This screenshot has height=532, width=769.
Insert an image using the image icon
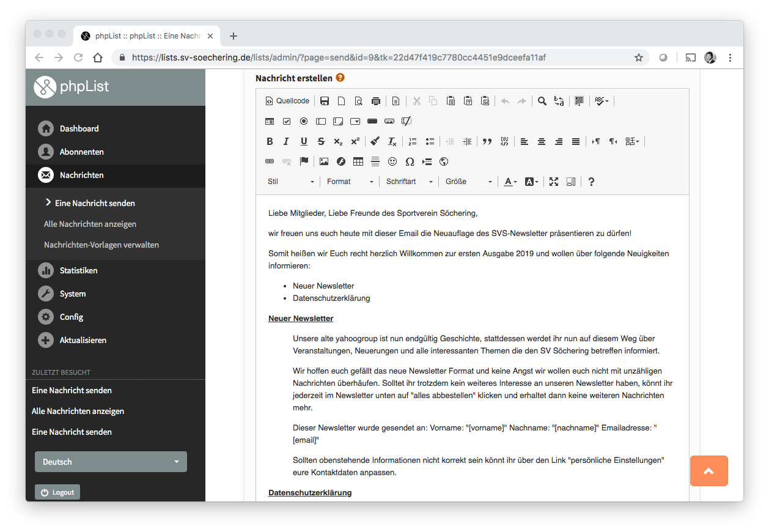pos(324,161)
